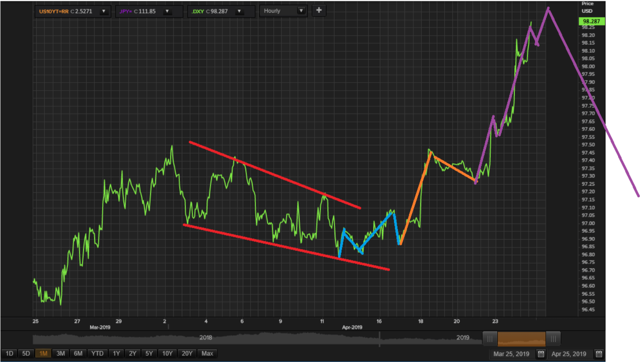Click the Apr 25, 2019 end date field
The width and height of the screenshot is (640, 362).
(569, 354)
